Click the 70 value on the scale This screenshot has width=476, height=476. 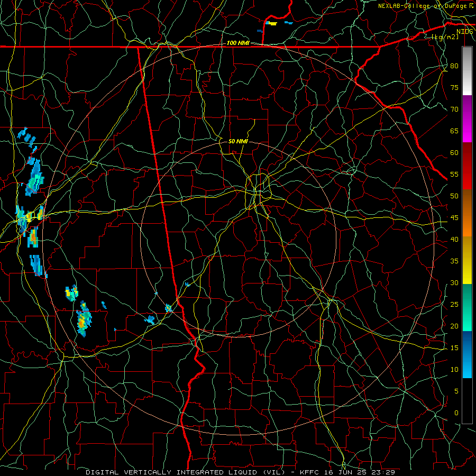pyautogui.click(x=454, y=109)
